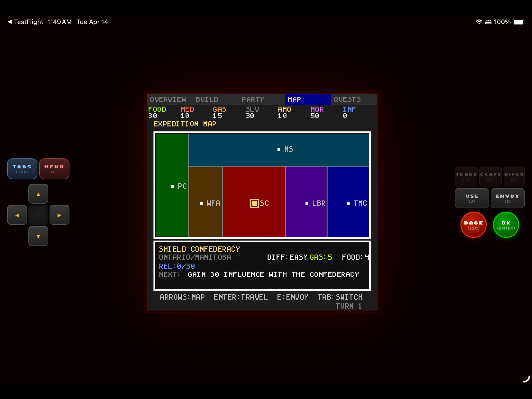
Task: Tap the ENVOY button
Action: pos(507,198)
